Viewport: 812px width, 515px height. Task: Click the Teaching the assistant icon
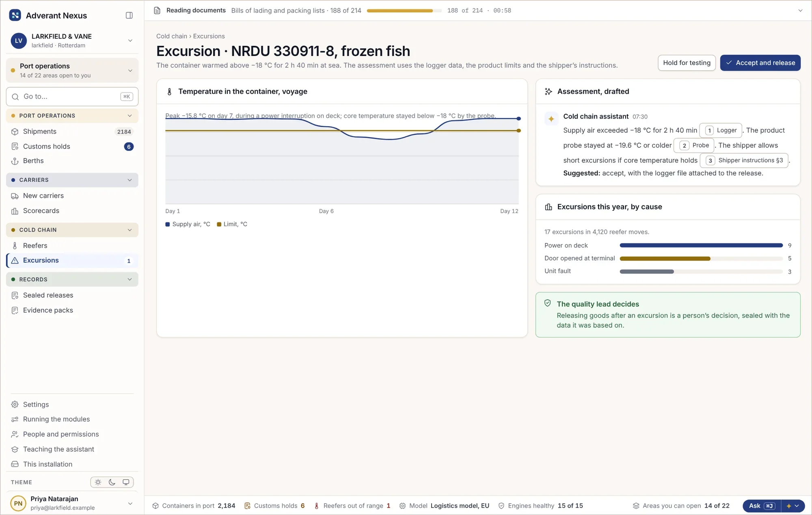[x=15, y=449]
